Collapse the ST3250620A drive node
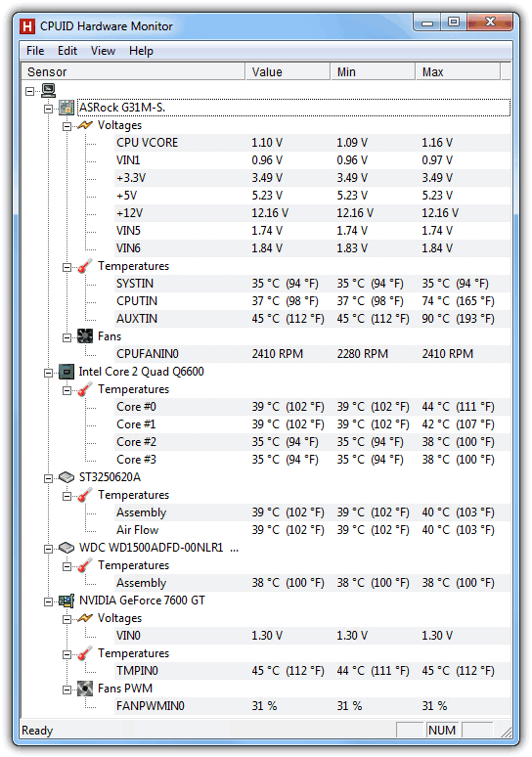Viewport: 532px width, 757px height. (x=48, y=478)
